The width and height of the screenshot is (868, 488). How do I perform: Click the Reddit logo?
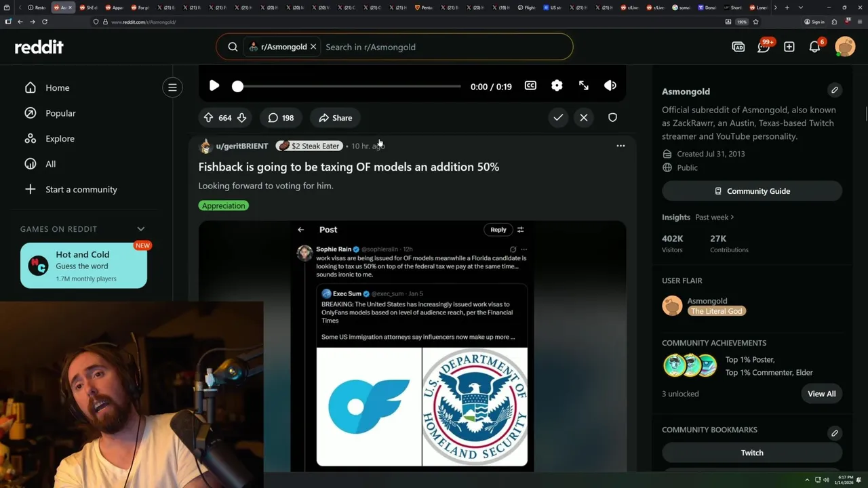click(x=39, y=47)
